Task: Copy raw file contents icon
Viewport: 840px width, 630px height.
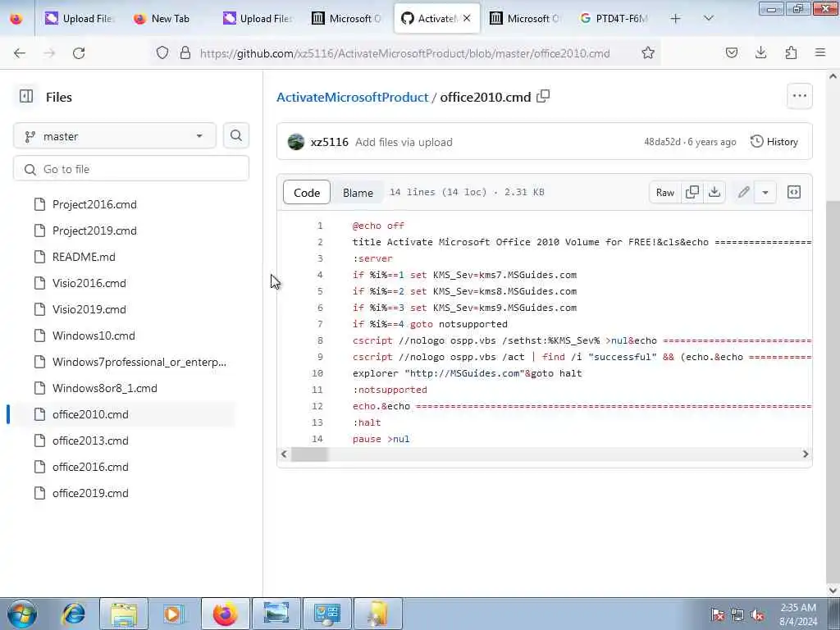Action: tap(692, 192)
